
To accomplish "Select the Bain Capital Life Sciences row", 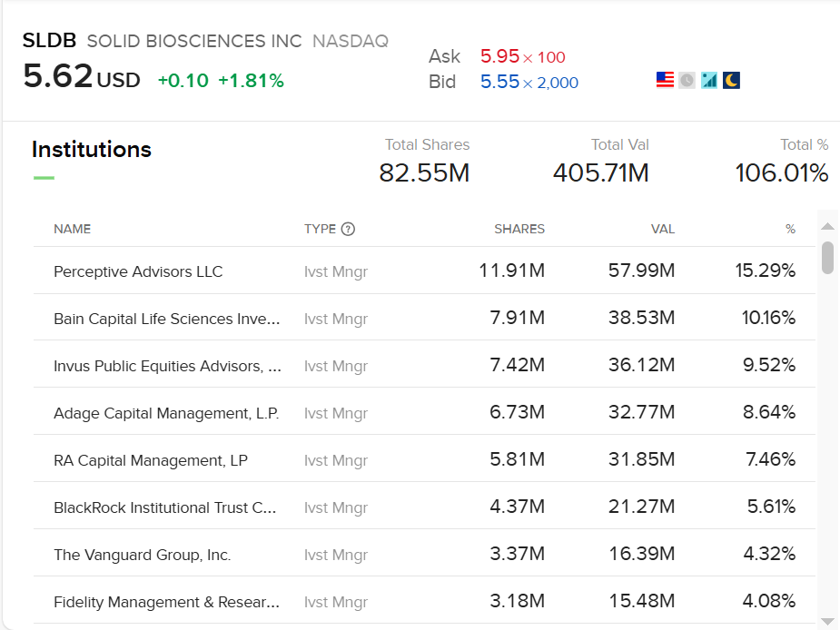I will [x=167, y=318].
